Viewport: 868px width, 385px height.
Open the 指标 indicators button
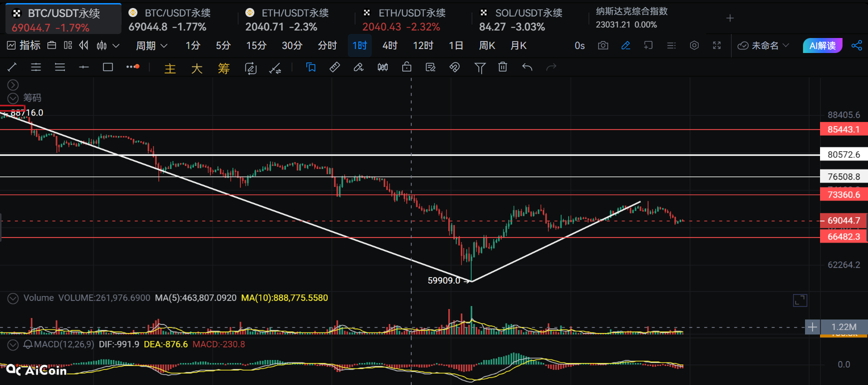click(24, 45)
